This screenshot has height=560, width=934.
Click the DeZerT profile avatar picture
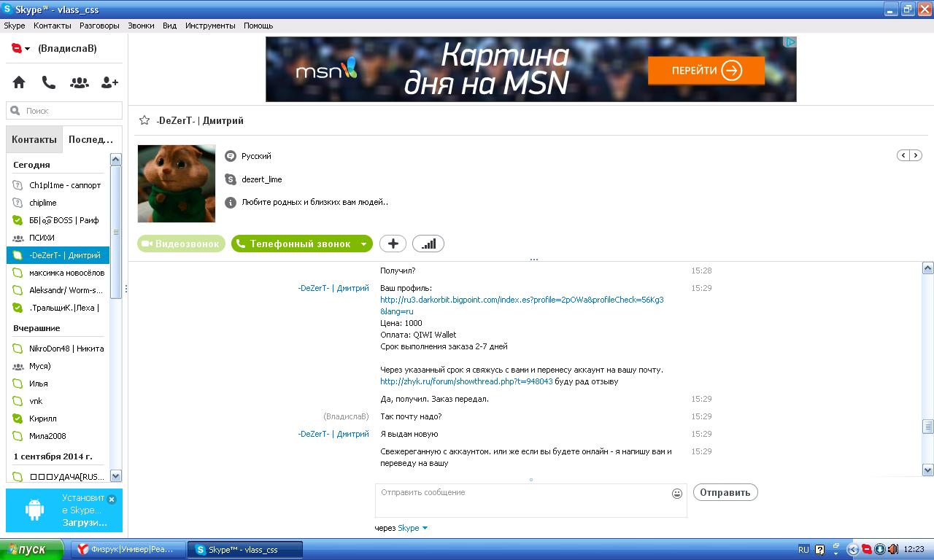click(177, 183)
